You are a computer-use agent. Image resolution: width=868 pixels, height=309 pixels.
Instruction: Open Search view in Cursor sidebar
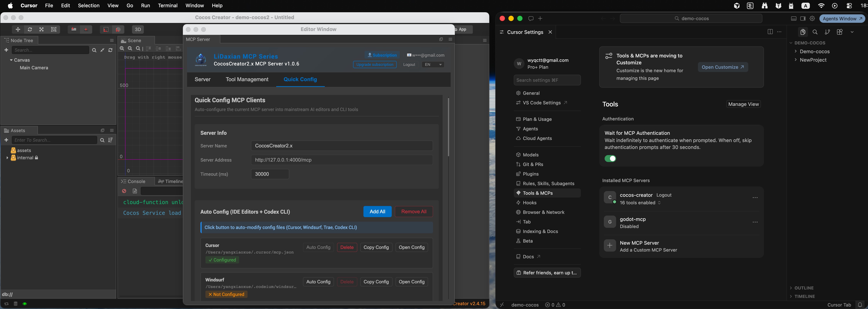coord(815,32)
